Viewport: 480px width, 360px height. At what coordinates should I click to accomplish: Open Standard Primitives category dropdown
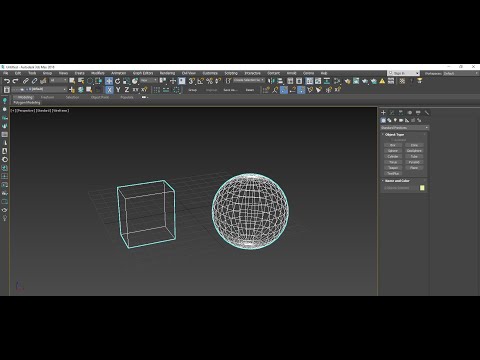point(405,128)
